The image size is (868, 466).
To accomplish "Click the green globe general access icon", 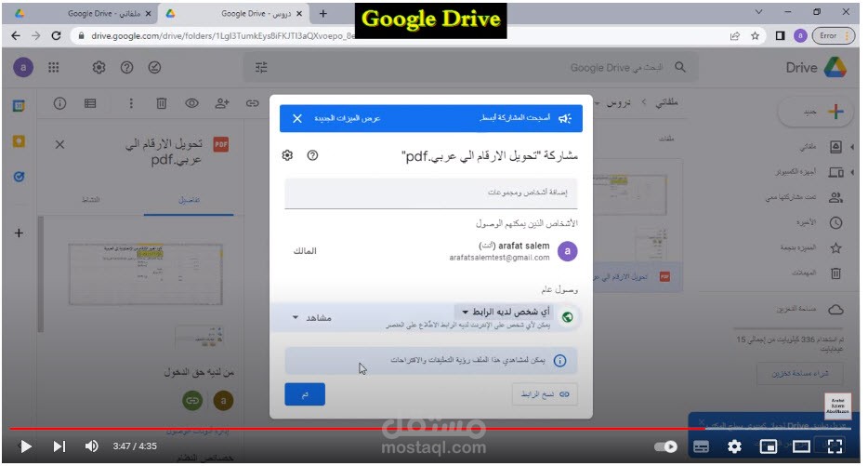I will 568,317.
